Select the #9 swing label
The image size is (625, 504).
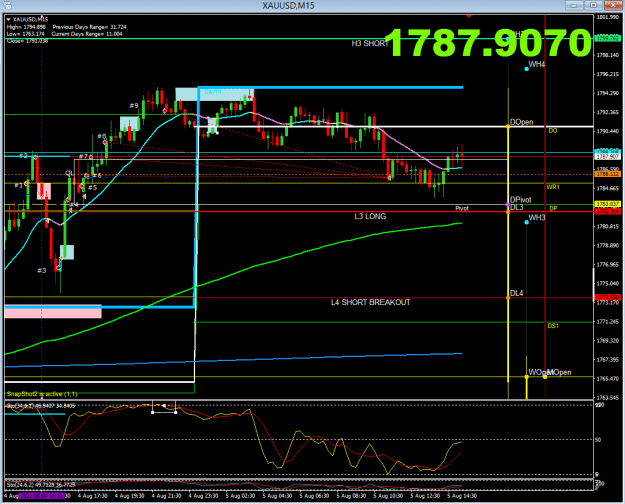[x=134, y=106]
